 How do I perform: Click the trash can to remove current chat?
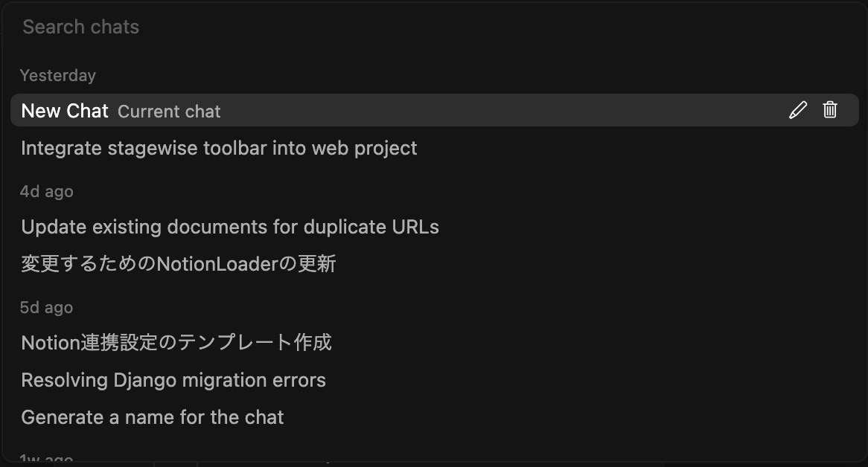coord(830,110)
